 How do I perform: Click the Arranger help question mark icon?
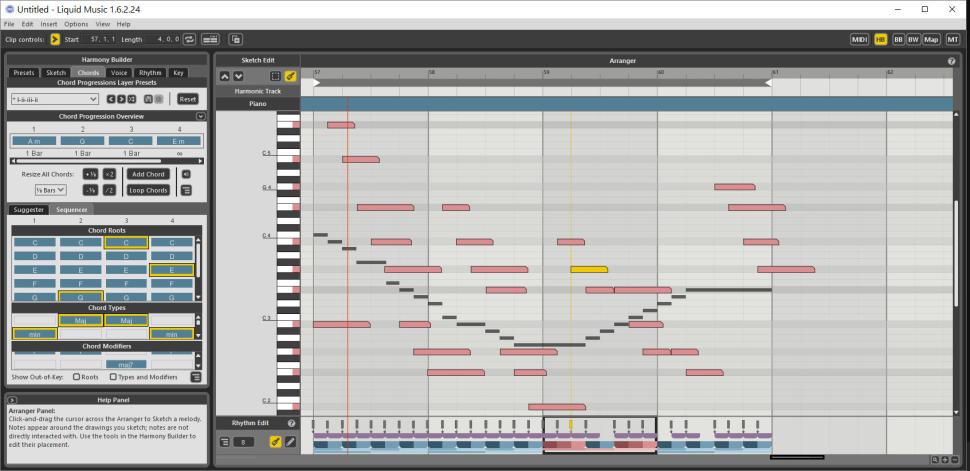click(951, 61)
